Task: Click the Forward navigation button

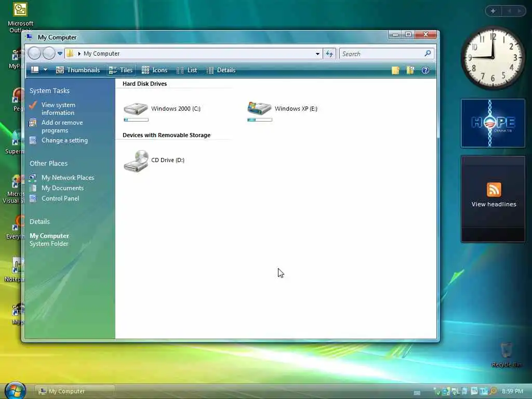Action: tap(49, 54)
